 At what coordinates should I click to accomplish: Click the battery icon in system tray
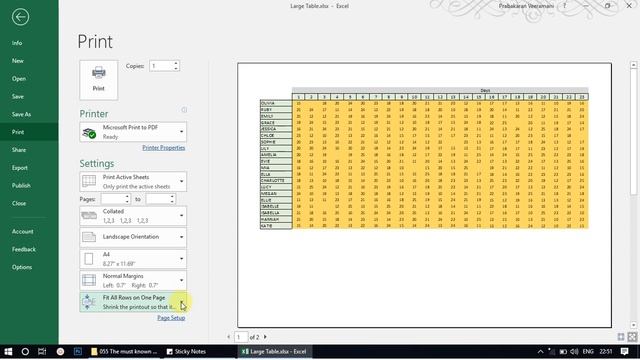(x=563, y=352)
